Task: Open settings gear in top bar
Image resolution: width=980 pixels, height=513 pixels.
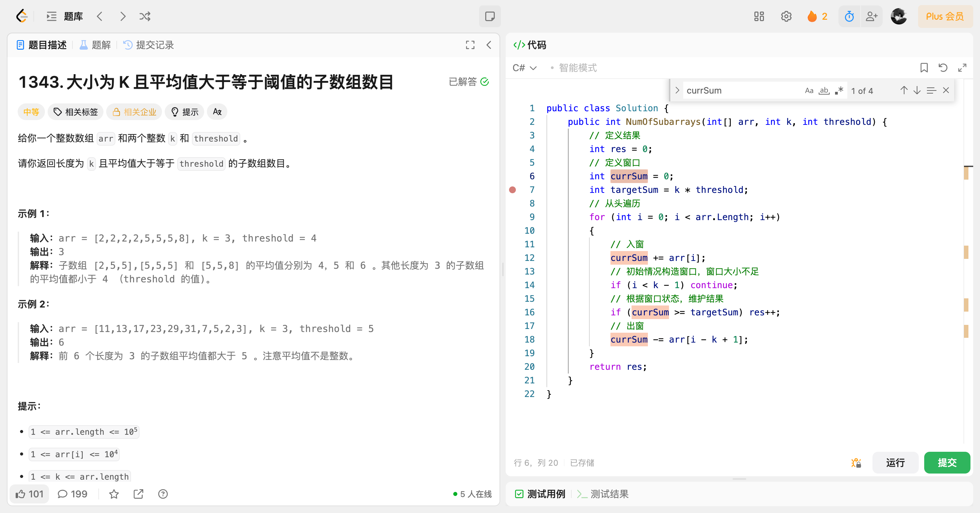Action: pos(786,16)
